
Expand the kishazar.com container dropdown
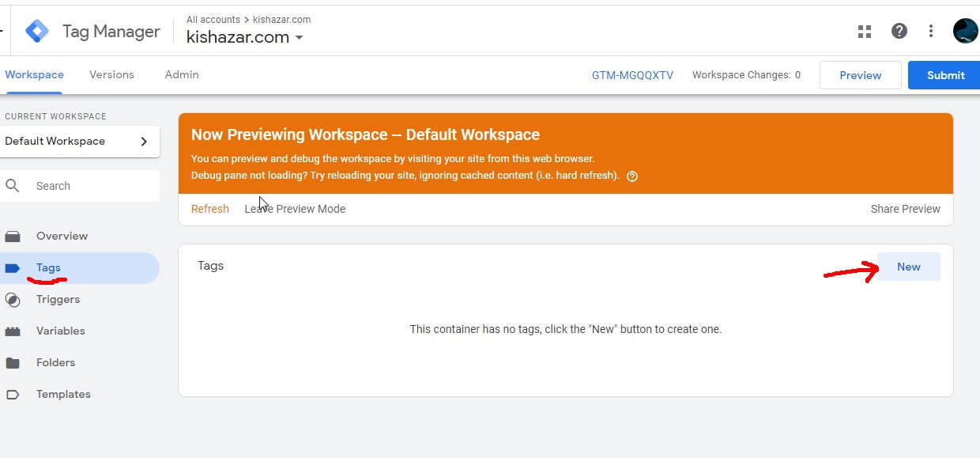(x=245, y=37)
